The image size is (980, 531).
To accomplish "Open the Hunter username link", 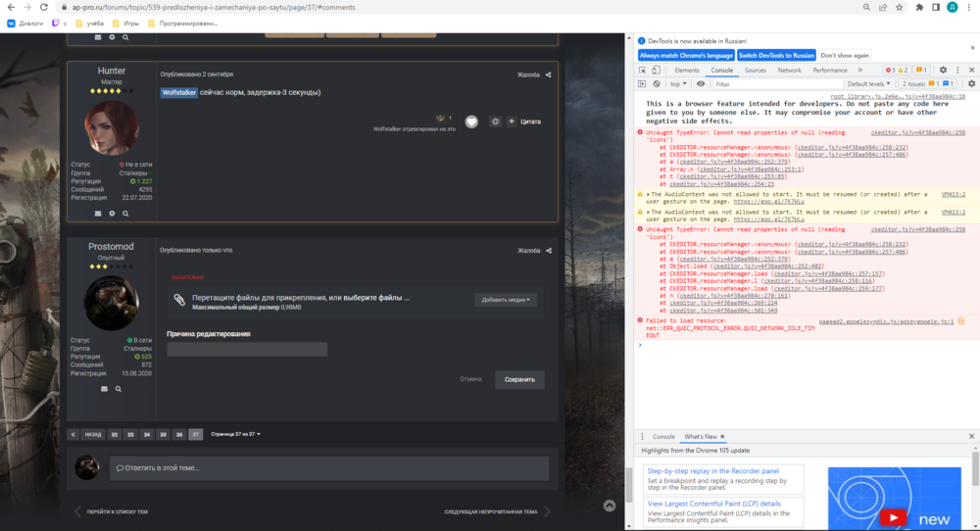I will coord(112,71).
